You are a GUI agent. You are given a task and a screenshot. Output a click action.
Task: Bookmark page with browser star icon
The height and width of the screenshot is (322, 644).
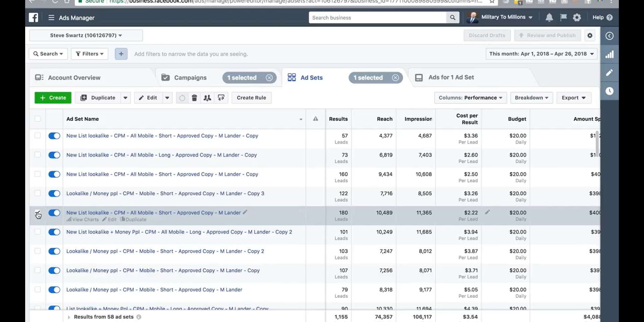tap(492, 2)
